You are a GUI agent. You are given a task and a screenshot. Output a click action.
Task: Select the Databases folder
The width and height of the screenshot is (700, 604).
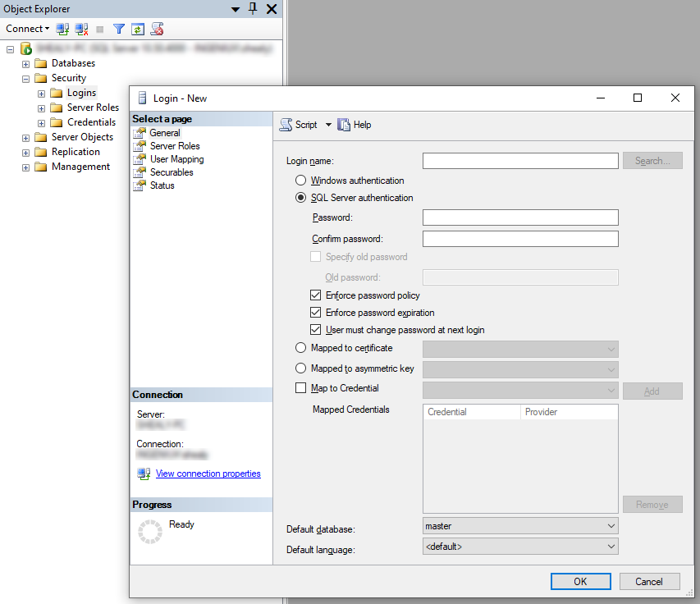pyautogui.click(x=73, y=63)
